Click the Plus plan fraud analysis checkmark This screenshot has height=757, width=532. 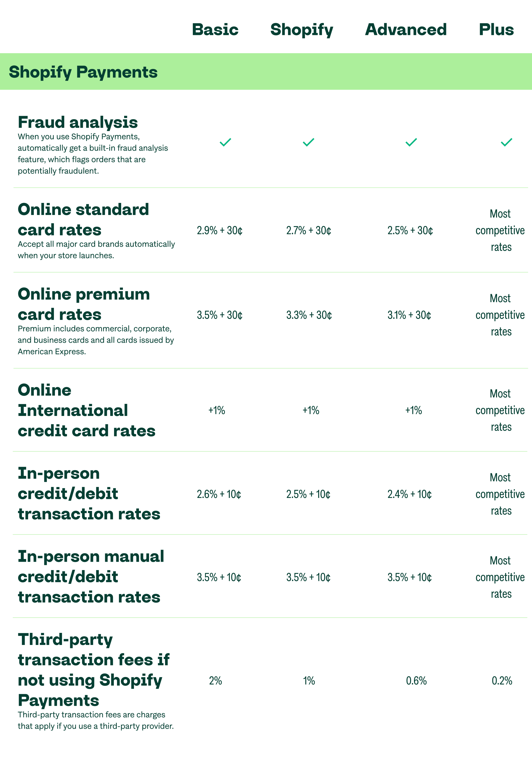click(507, 142)
